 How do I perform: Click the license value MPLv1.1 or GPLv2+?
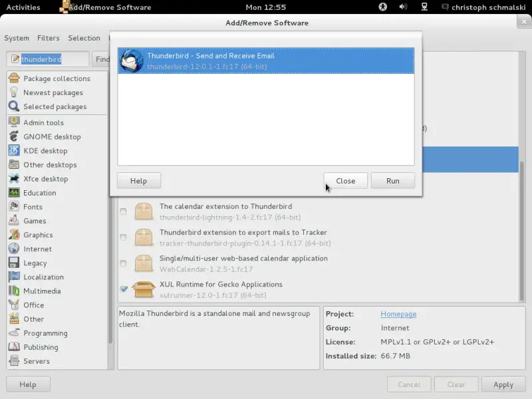[x=437, y=342]
